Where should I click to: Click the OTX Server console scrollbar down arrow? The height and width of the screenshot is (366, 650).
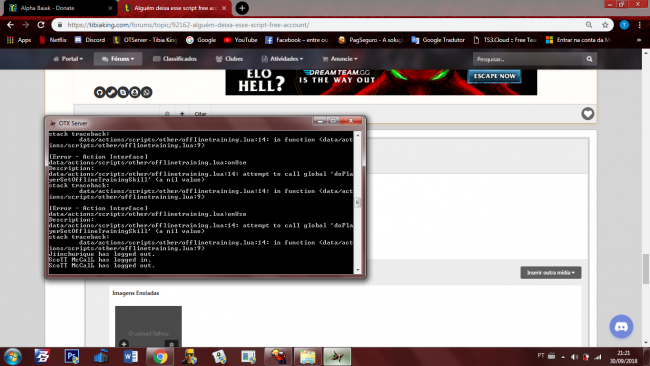(358, 270)
